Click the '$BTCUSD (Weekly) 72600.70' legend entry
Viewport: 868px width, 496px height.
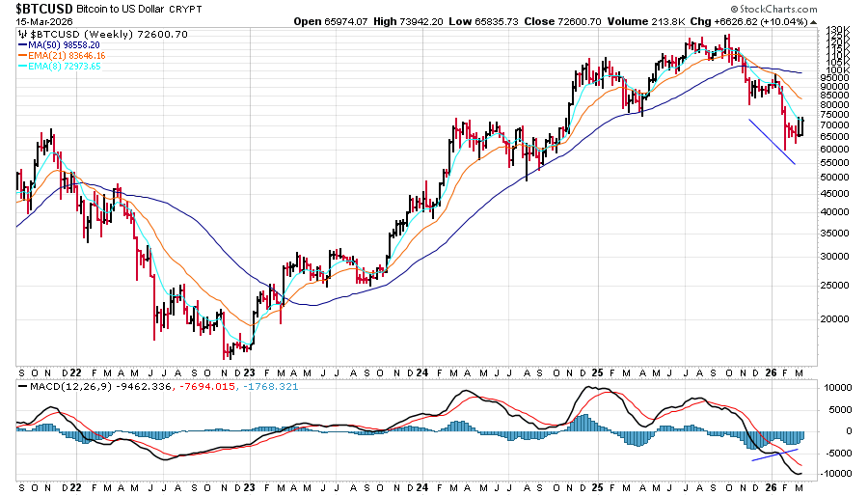(108, 35)
